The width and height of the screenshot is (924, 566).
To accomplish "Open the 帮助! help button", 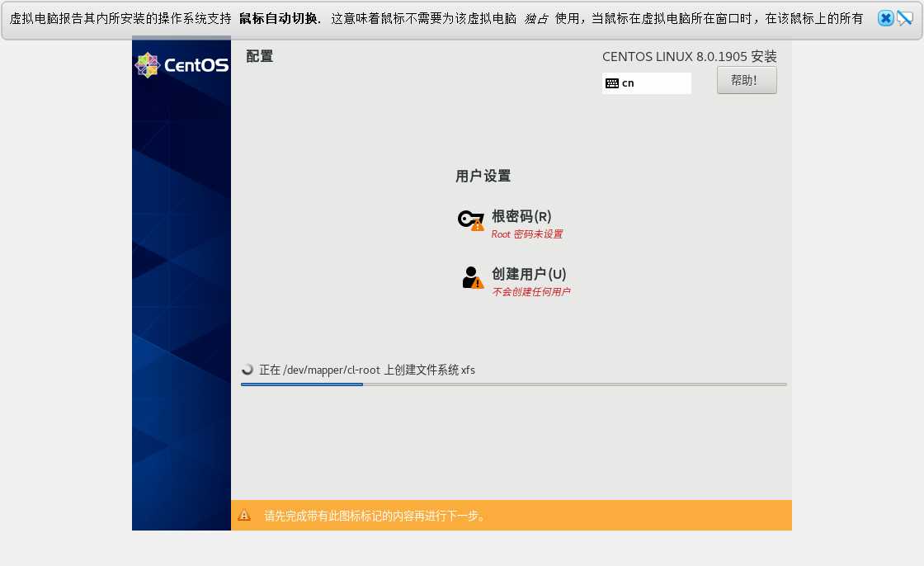I will pos(747,80).
